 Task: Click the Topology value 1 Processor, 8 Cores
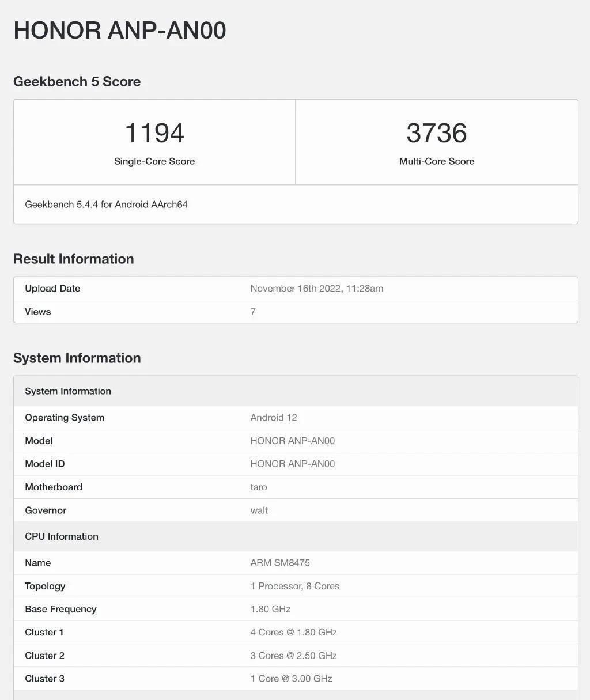tap(295, 586)
